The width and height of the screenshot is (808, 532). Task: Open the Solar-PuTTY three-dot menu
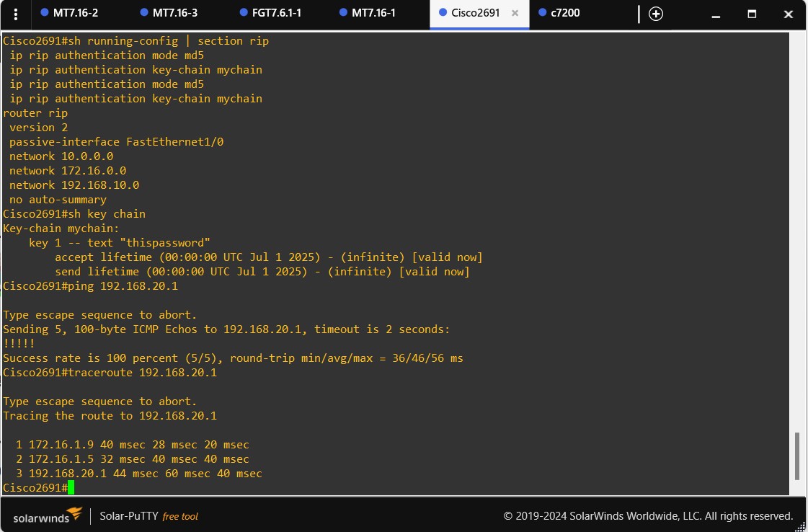[x=15, y=14]
